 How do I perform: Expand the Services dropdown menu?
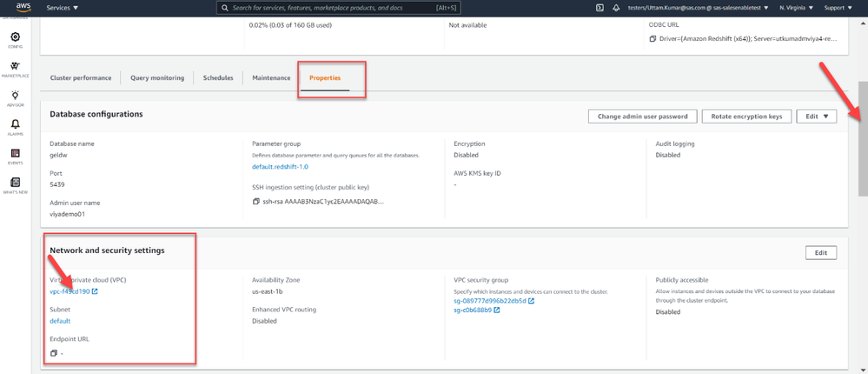pyautogui.click(x=62, y=8)
